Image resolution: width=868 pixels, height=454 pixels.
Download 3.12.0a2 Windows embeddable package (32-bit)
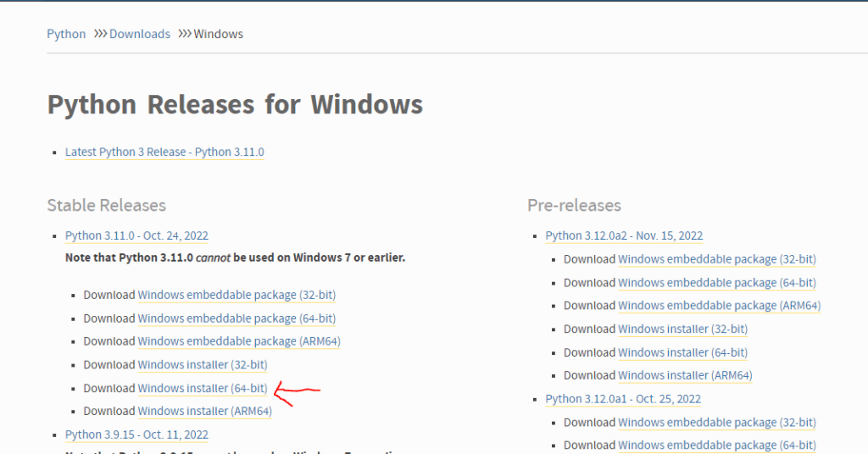pyautogui.click(x=717, y=259)
